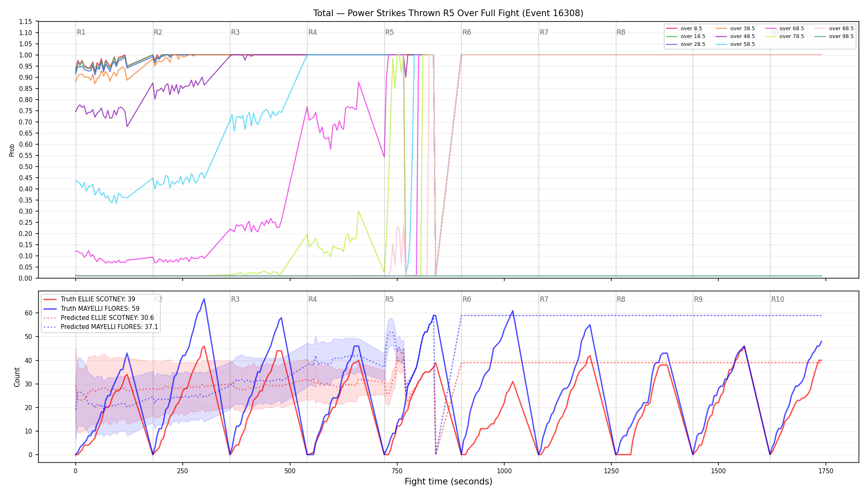Select the 'over 38.5' legend label
Image resolution: width=868 pixels, height=496 pixels.
(742, 29)
